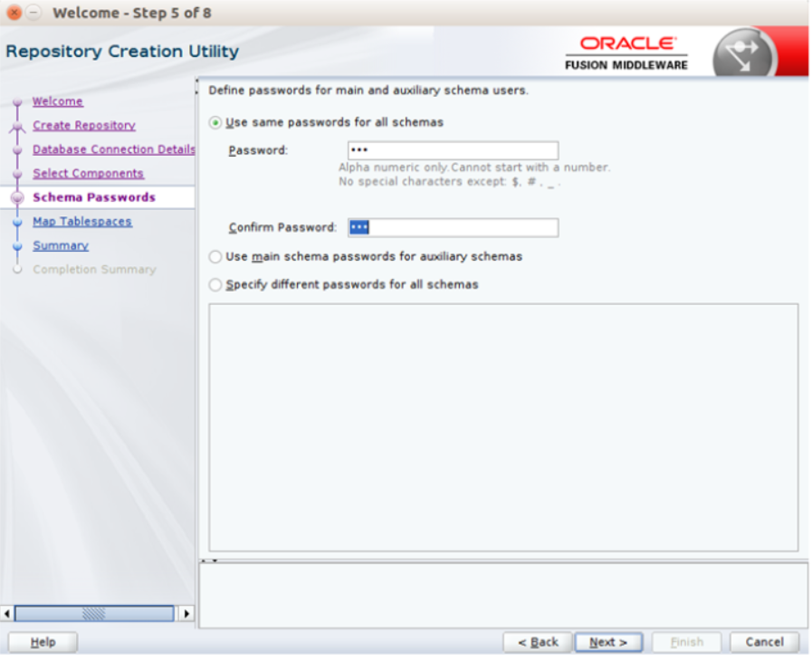
Task: Focus the Password input field
Action: pos(454,150)
